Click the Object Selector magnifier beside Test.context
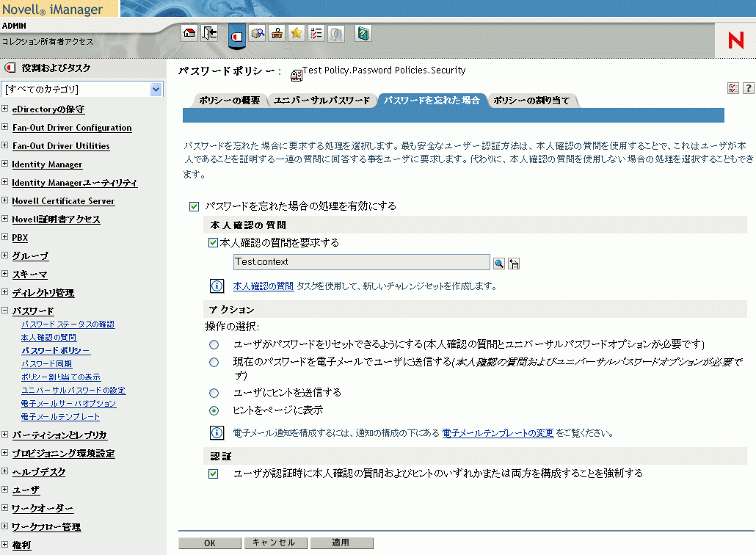 tap(499, 264)
